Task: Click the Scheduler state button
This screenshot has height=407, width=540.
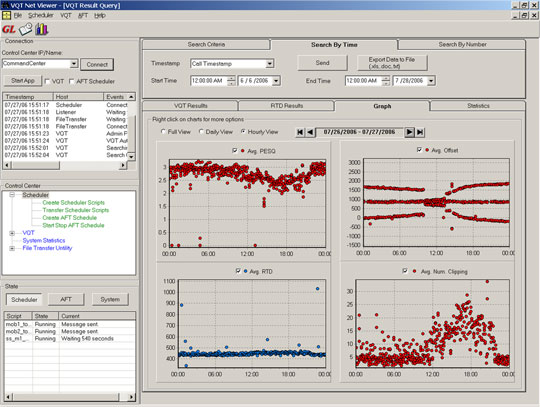Action: pyautogui.click(x=24, y=300)
